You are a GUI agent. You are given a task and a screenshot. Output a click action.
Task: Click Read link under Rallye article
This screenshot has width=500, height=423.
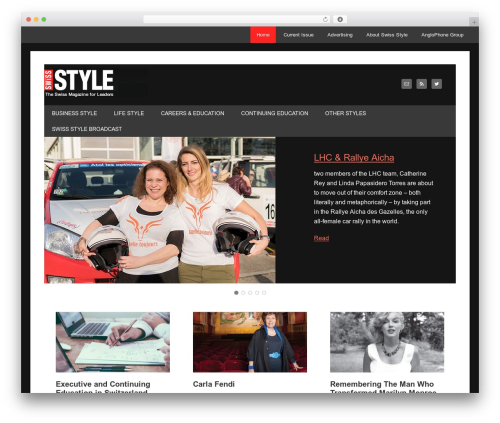pos(321,238)
